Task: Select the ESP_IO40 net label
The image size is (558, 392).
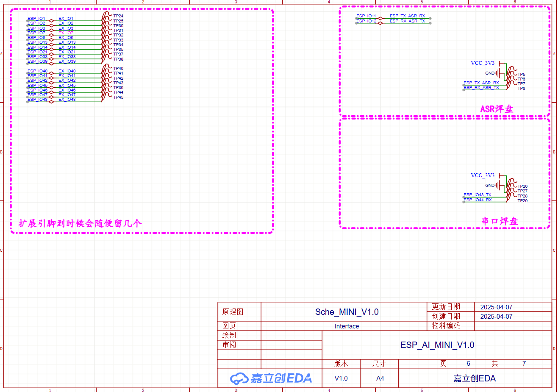Action: (38, 71)
